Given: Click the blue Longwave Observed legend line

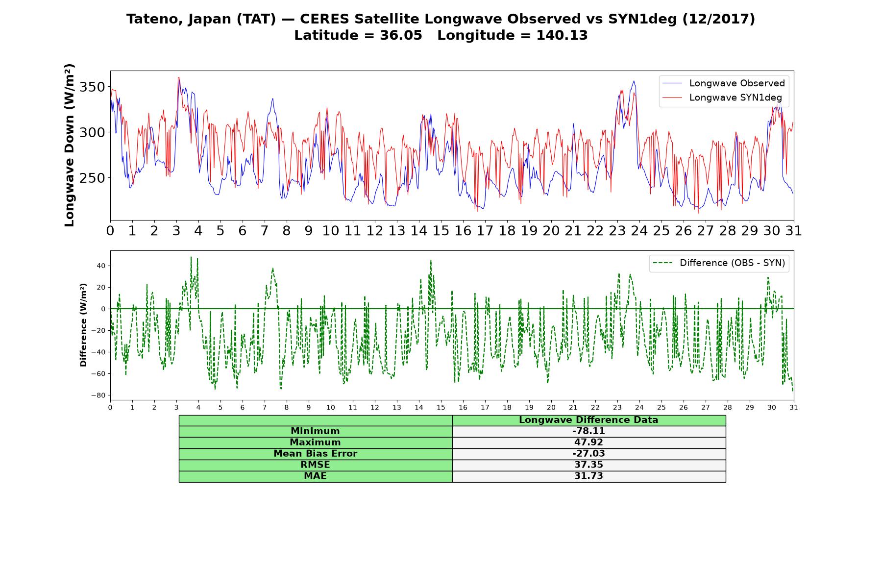Looking at the screenshot, I should [672, 83].
